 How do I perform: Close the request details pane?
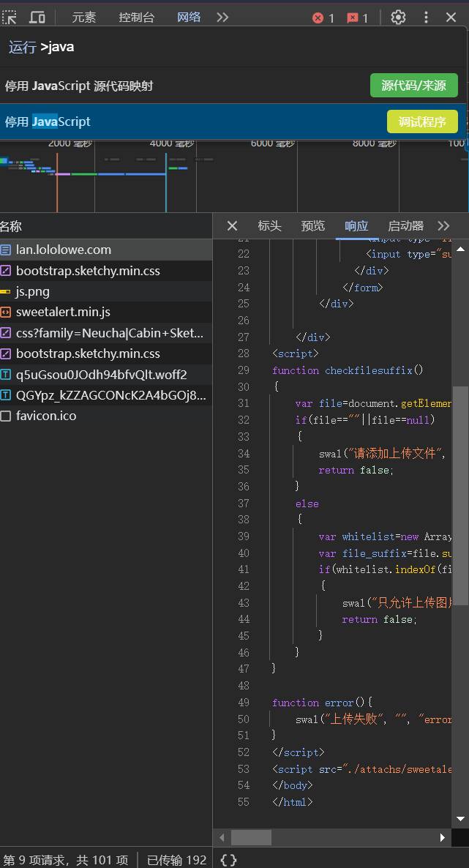click(232, 225)
